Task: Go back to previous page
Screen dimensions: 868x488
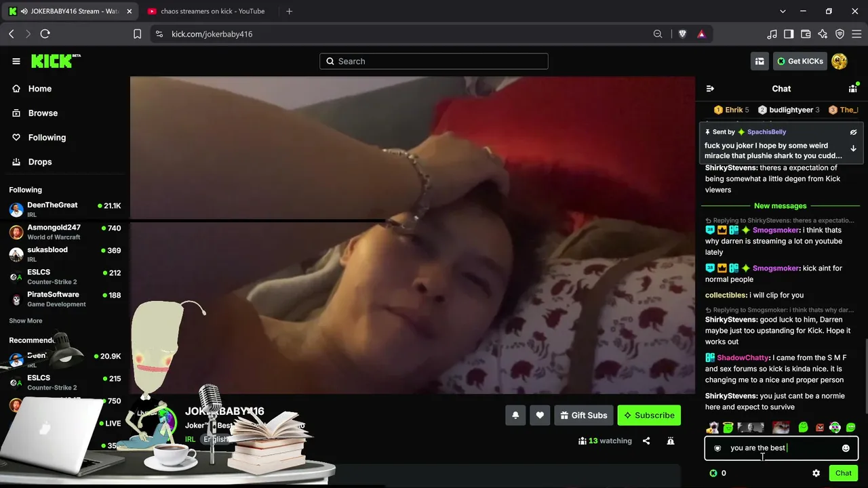Action: (x=12, y=34)
